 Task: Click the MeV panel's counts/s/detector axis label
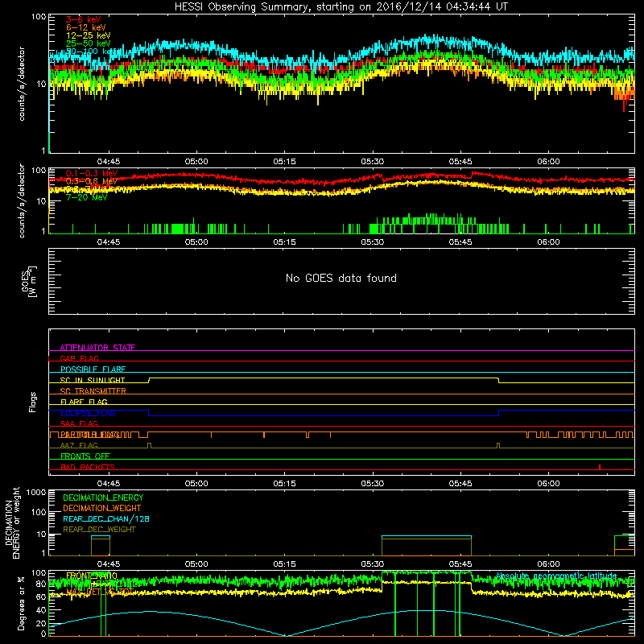22,200
